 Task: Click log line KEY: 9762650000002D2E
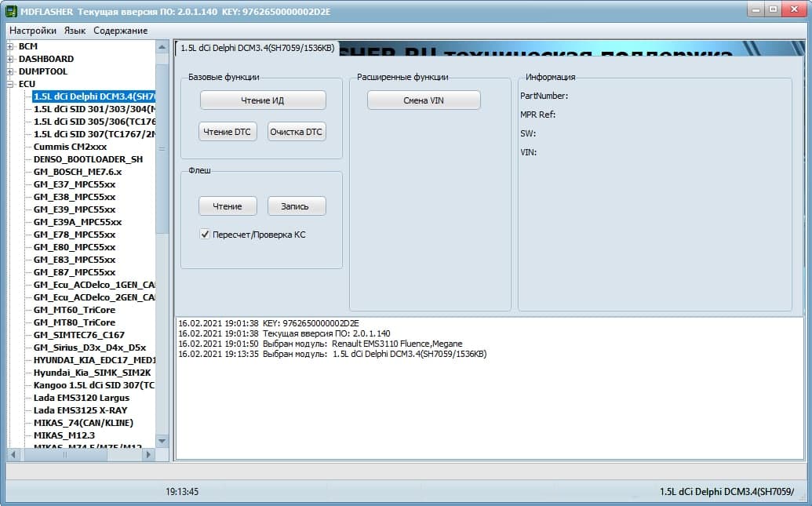268,323
